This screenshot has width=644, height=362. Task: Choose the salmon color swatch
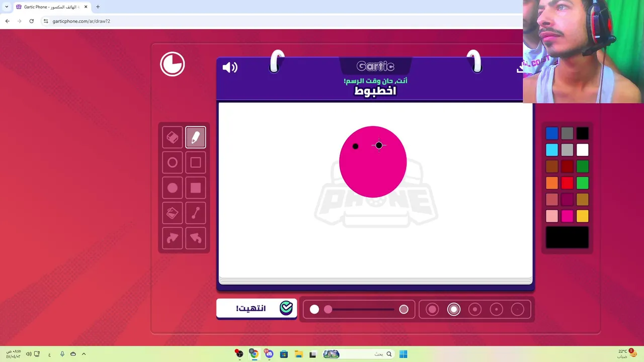click(552, 200)
